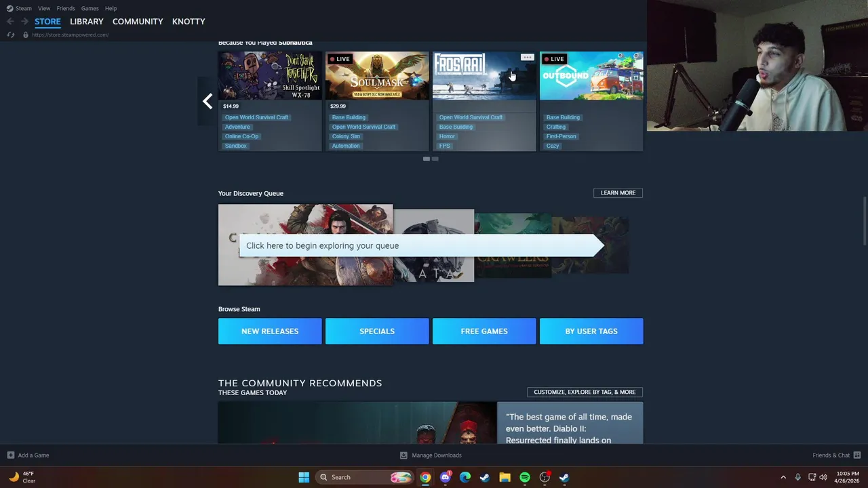This screenshot has height=488, width=868.
Task: Open Don't Starve Together game thumbnail
Action: (270, 76)
